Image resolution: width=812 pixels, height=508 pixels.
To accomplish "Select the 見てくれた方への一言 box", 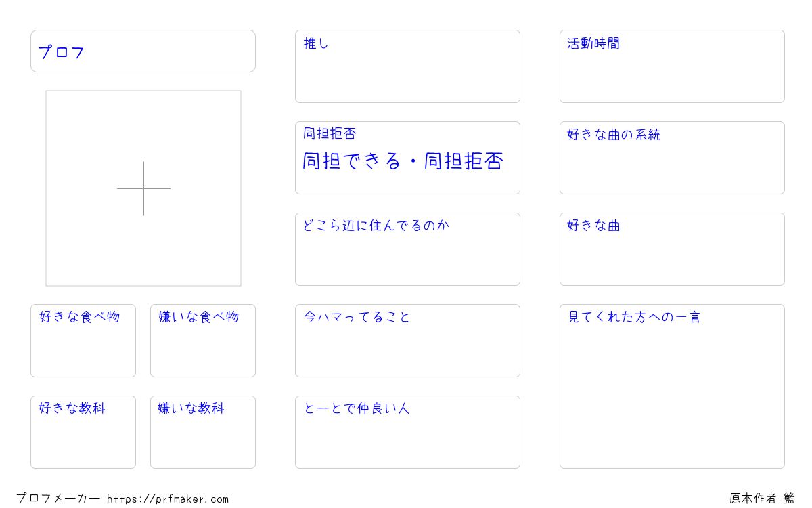I will (x=672, y=386).
